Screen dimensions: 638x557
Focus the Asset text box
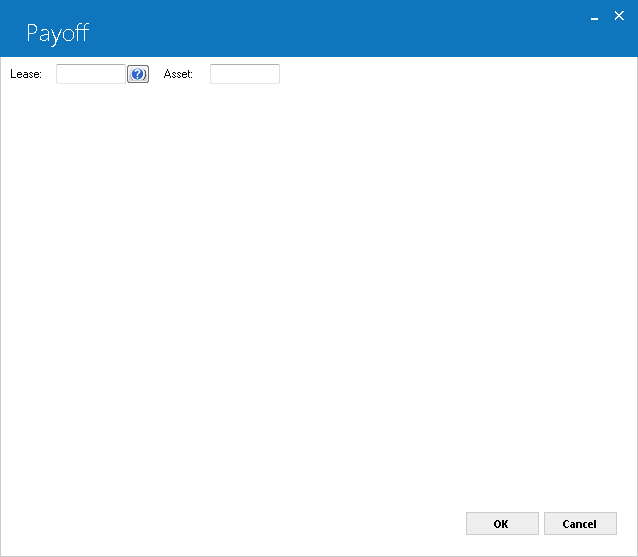[245, 74]
